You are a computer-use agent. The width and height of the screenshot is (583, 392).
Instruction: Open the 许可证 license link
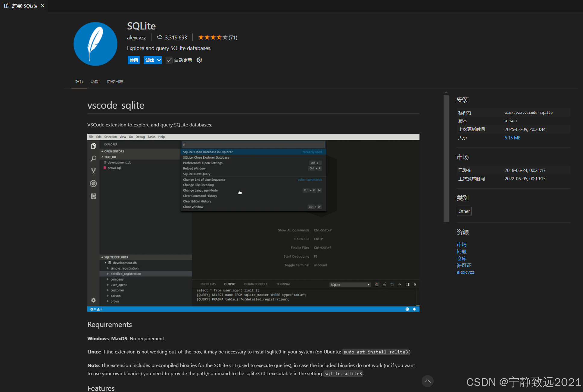coord(464,265)
